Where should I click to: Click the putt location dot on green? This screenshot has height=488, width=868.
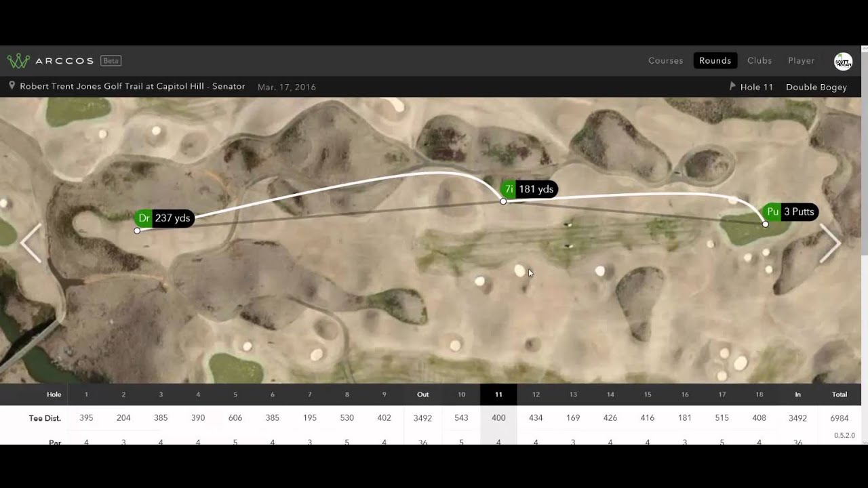coord(766,224)
